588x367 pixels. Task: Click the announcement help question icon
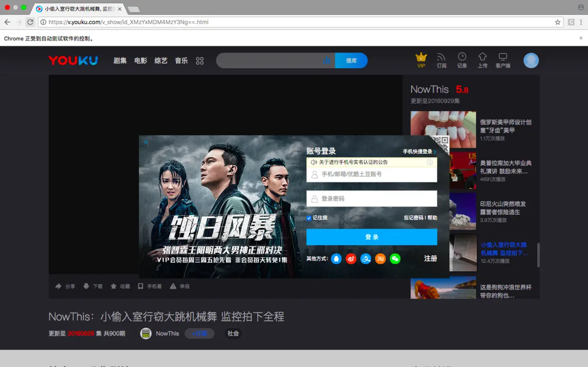tap(430, 162)
